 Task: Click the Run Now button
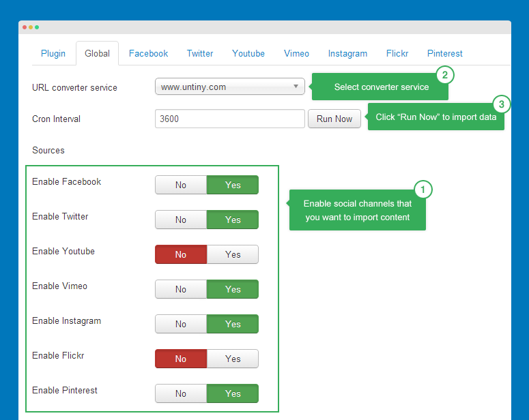(334, 119)
